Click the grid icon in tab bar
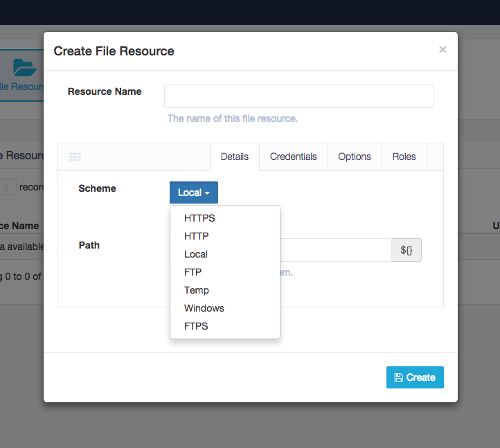This screenshot has width=500, height=448. (x=75, y=157)
